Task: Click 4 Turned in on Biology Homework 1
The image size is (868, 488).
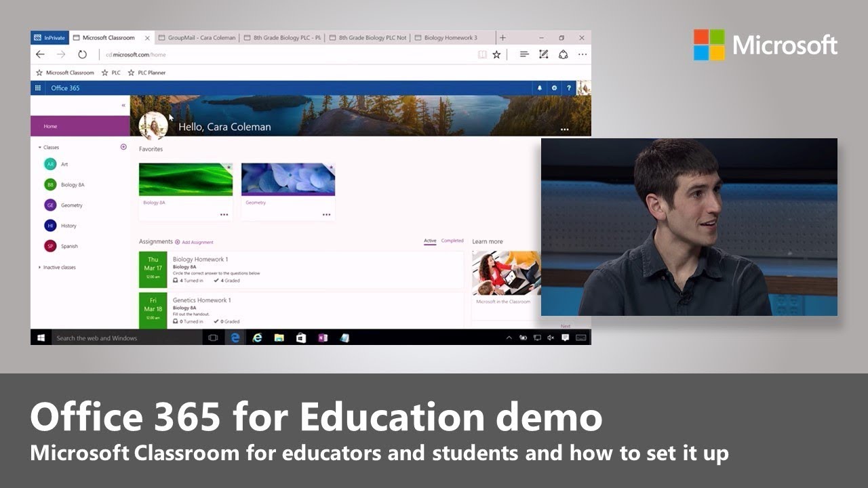Action: [189, 280]
